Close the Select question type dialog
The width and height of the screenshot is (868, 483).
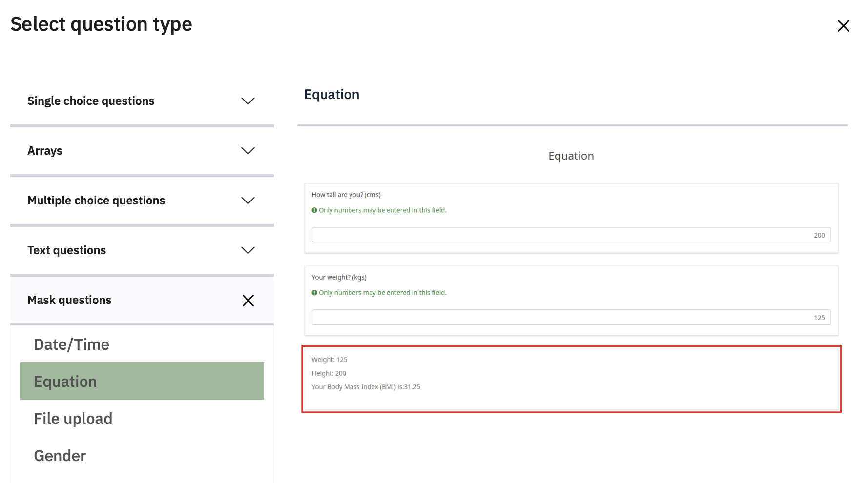(x=843, y=26)
